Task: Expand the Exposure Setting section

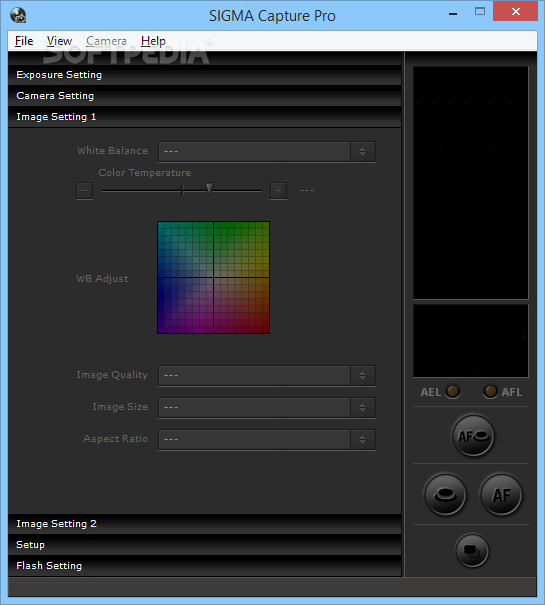Action: pyautogui.click(x=205, y=75)
